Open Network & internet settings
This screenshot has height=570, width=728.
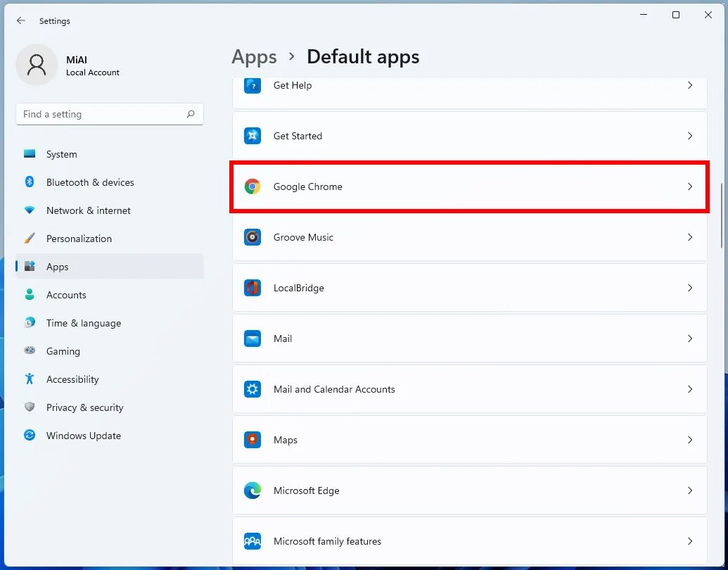[x=110, y=210]
